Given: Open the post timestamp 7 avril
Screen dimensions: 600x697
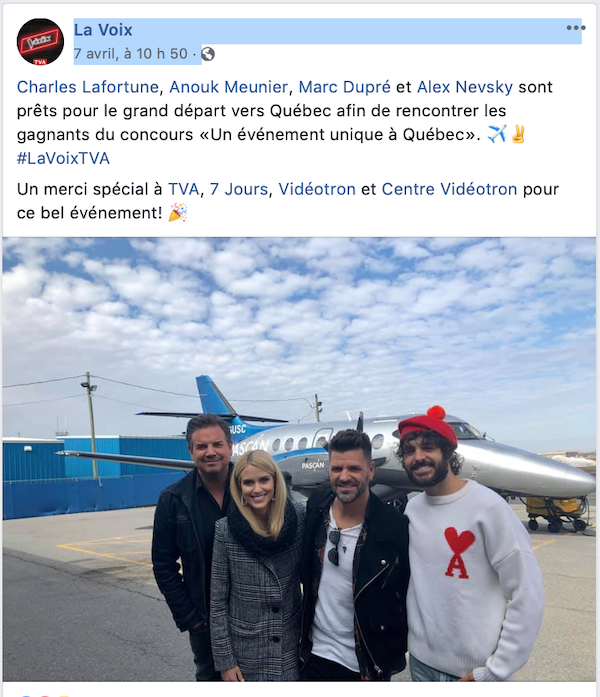Looking at the screenshot, I should tap(131, 54).
